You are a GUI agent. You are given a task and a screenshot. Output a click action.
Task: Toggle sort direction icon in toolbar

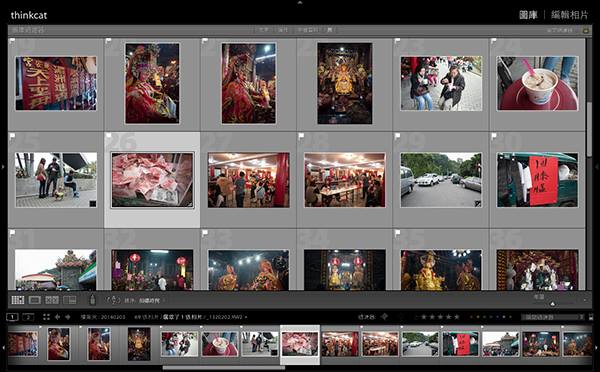coord(113,300)
